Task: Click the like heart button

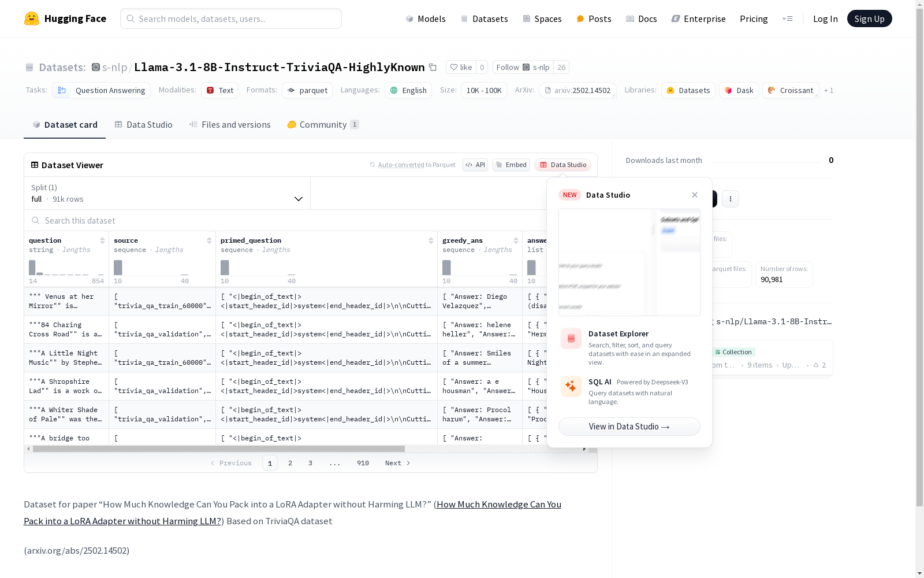Action: 461,67
